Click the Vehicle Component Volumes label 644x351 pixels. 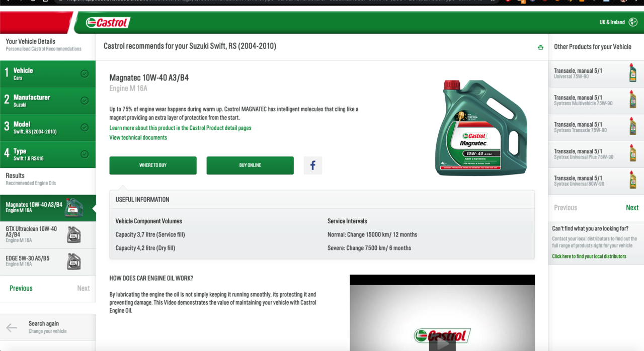pos(149,221)
